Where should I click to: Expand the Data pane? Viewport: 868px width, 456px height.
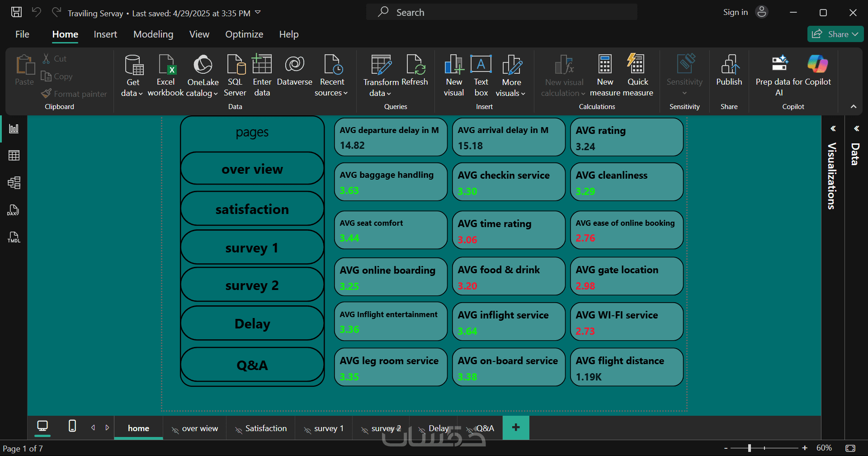tap(856, 129)
